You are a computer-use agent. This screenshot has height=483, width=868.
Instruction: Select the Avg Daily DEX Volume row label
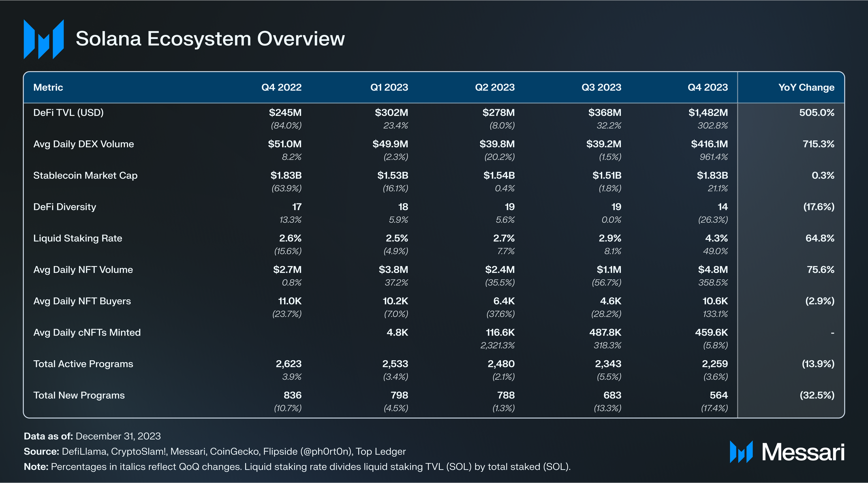pos(83,144)
